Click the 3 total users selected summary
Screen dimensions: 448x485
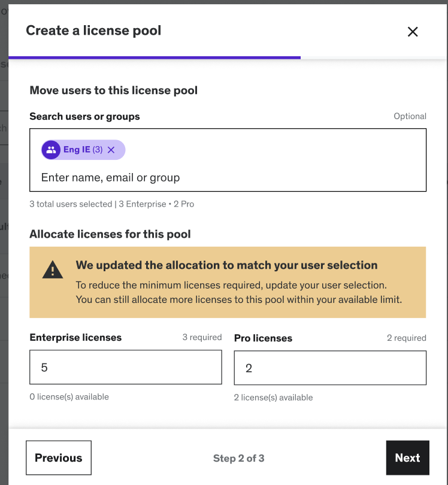[x=111, y=204]
